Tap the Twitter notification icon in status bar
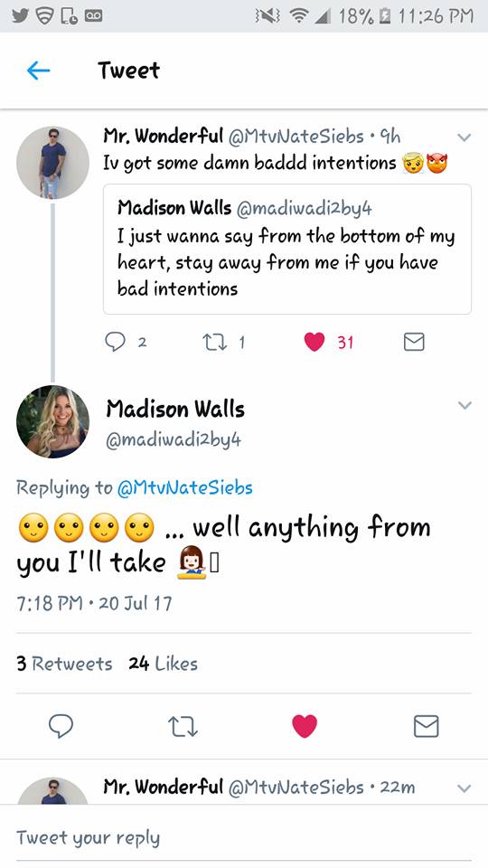 (x=21, y=16)
